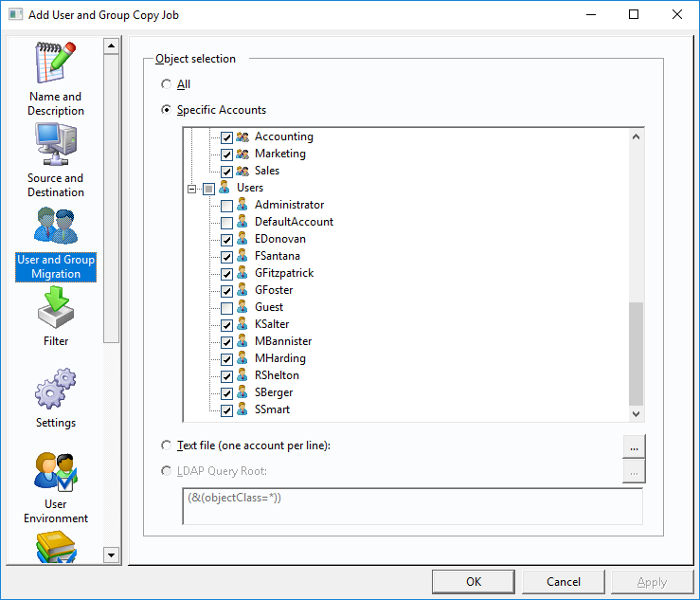Click the Accounting group icon
Viewport: 700px width, 600px height.
pyautogui.click(x=242, y=136)
